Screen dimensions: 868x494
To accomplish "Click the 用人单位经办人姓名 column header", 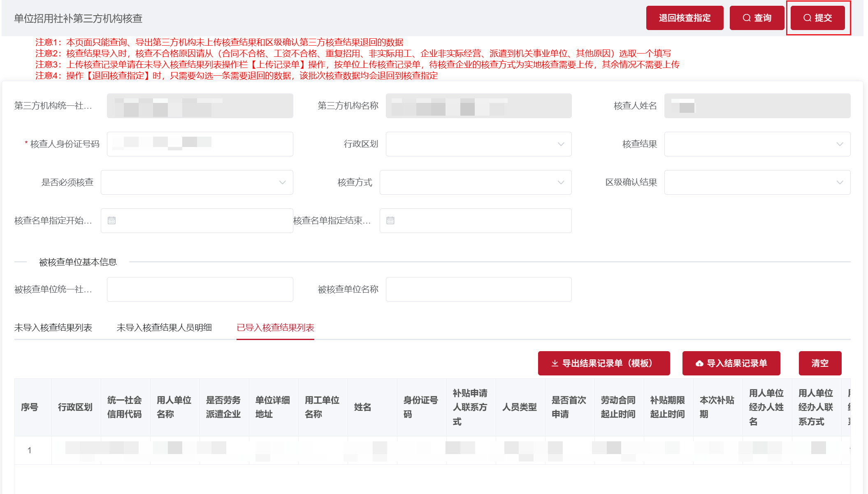I will 767,407.
